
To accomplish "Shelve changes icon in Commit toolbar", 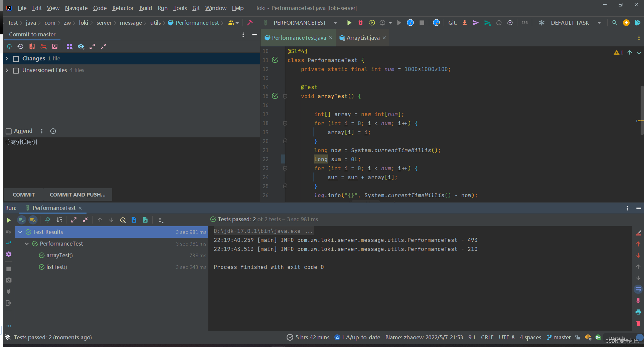I will 55,46.
